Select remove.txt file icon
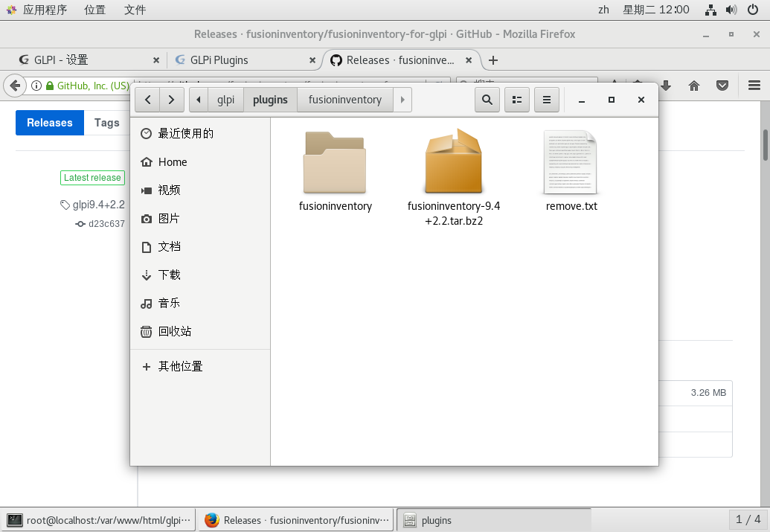 tap(570, 162)
